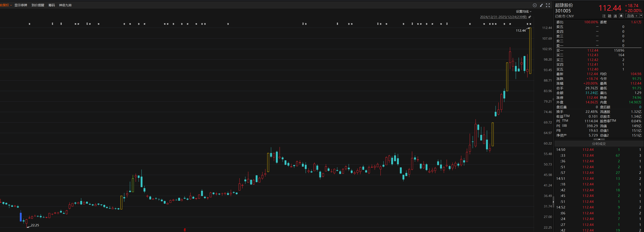Click the 融 margin trading marker
This screenshot has width=644, height=232.
(610, 16)
